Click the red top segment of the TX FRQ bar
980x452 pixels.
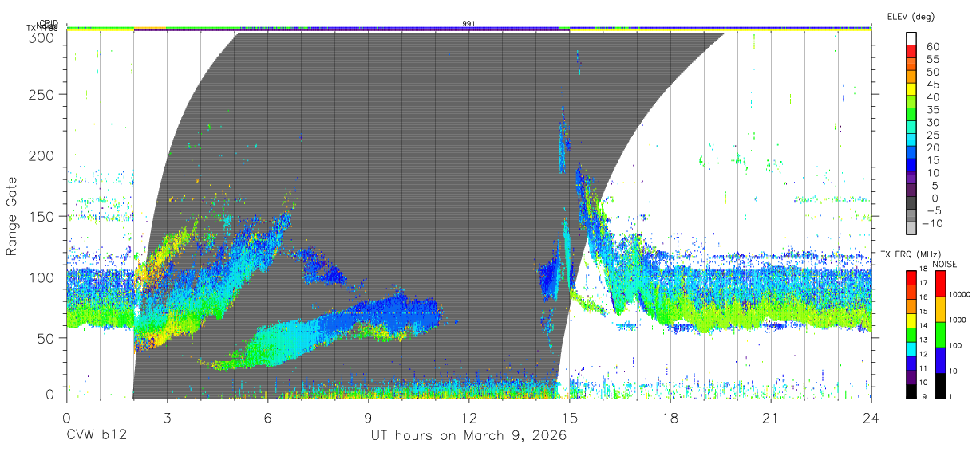click(911, 277)
